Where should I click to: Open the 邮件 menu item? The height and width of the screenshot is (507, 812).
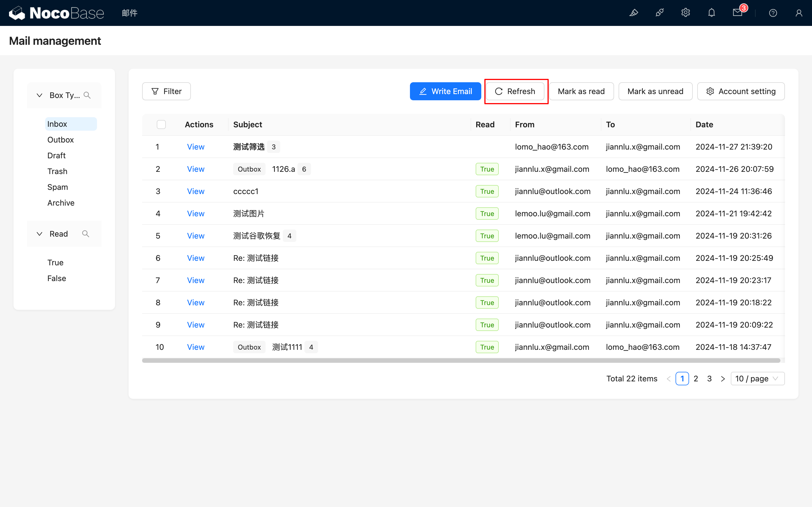129,13
